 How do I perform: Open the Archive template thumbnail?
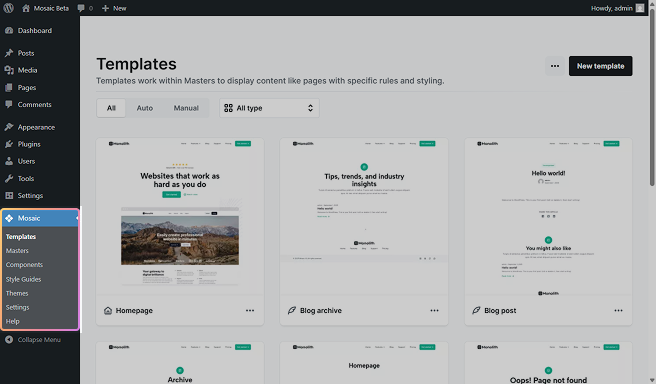(180, 363)
